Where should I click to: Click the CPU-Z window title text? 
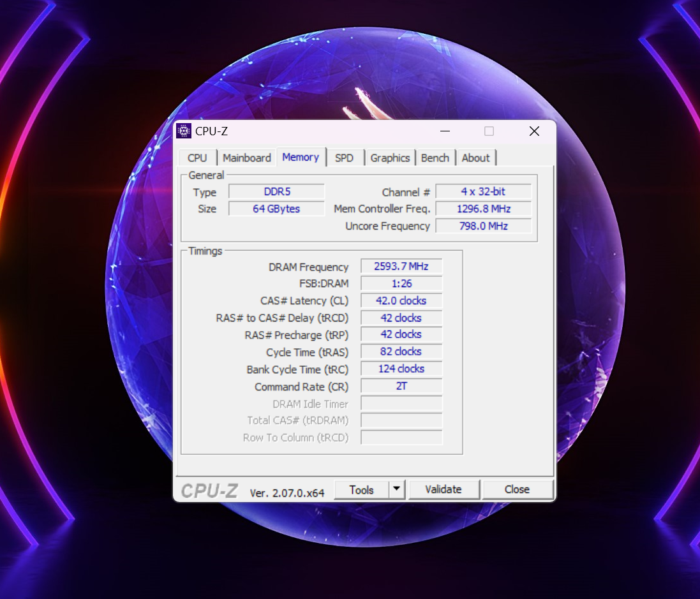click(212, 131)
